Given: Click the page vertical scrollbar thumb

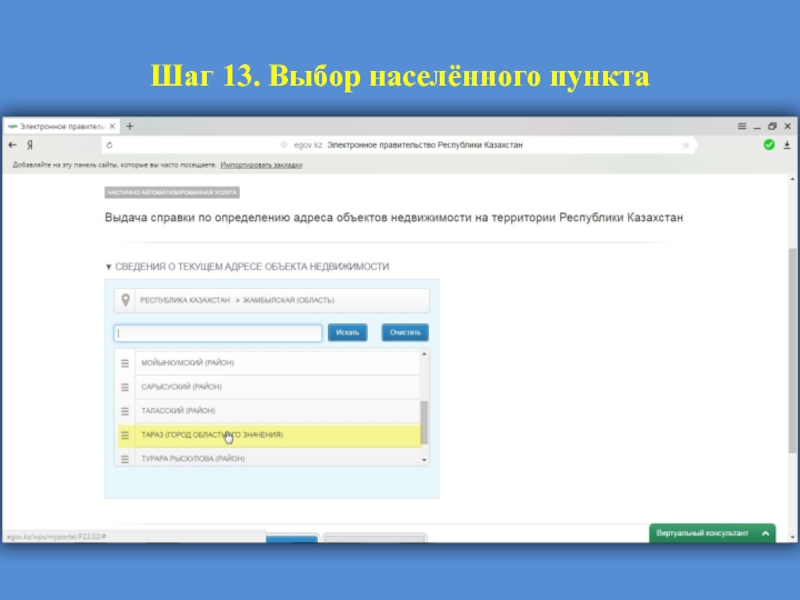Looking at the screenshot, I should (x=792, y=351).
